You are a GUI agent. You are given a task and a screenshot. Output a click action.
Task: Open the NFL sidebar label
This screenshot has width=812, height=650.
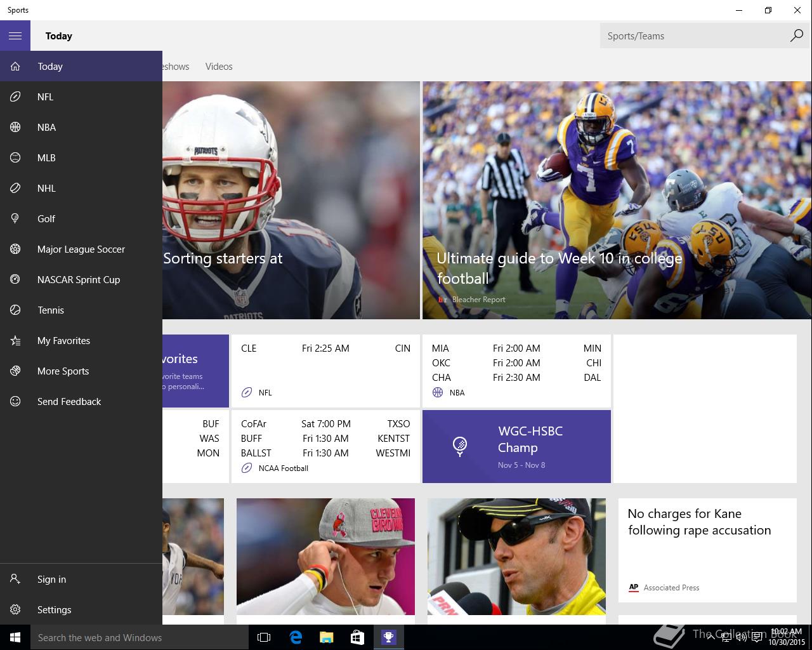click(x=45, y=96)
